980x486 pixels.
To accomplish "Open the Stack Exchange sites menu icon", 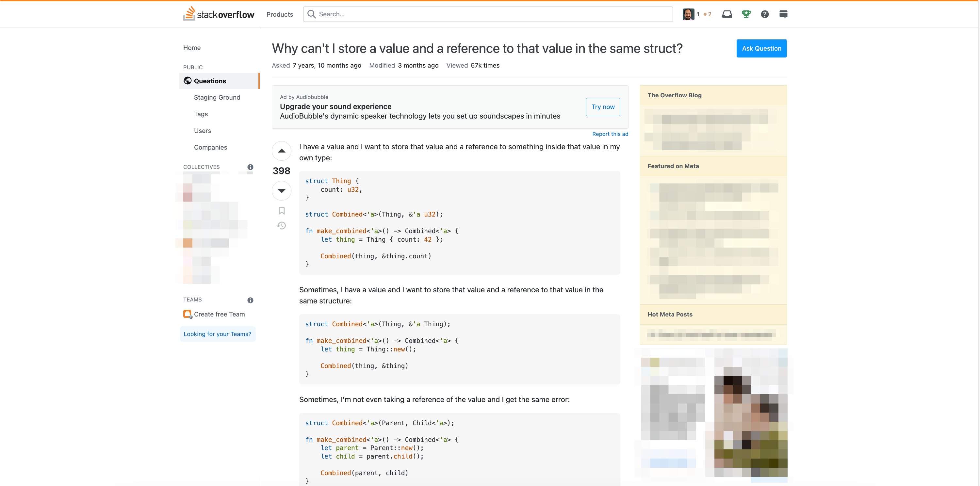I will click(x=783, y=14).
